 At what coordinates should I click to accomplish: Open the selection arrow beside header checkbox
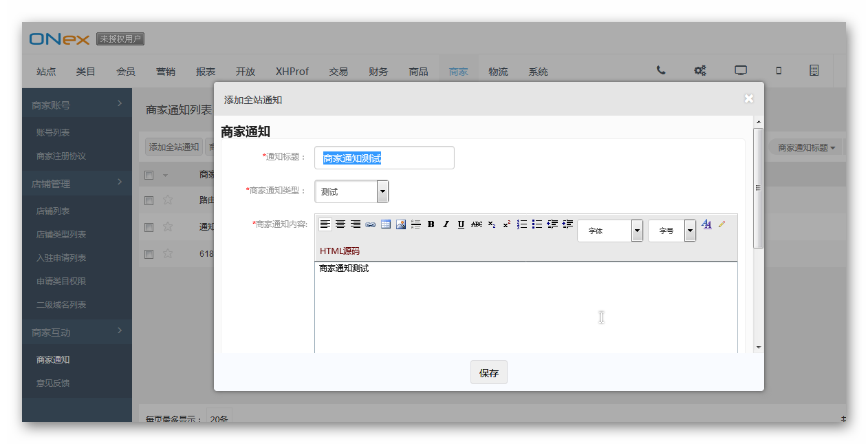click(x=165, y=176)
